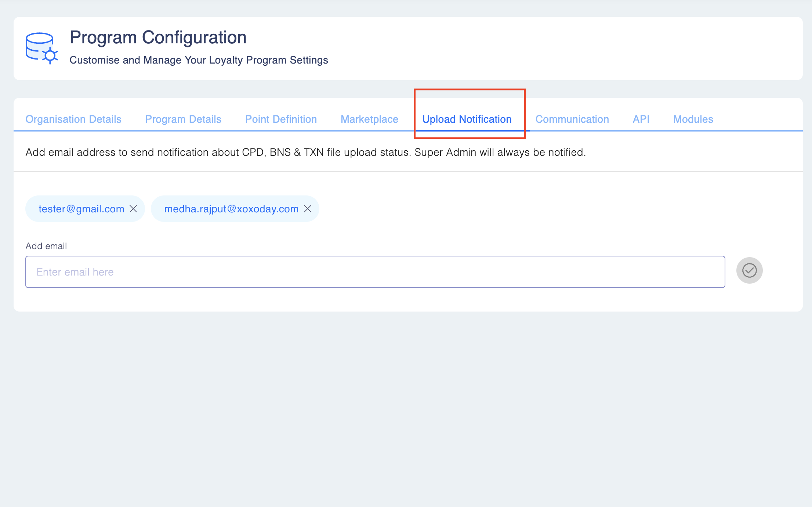Go to the Point Definition tab
This screenshot has width=812, height=507.
click(281, 119)
